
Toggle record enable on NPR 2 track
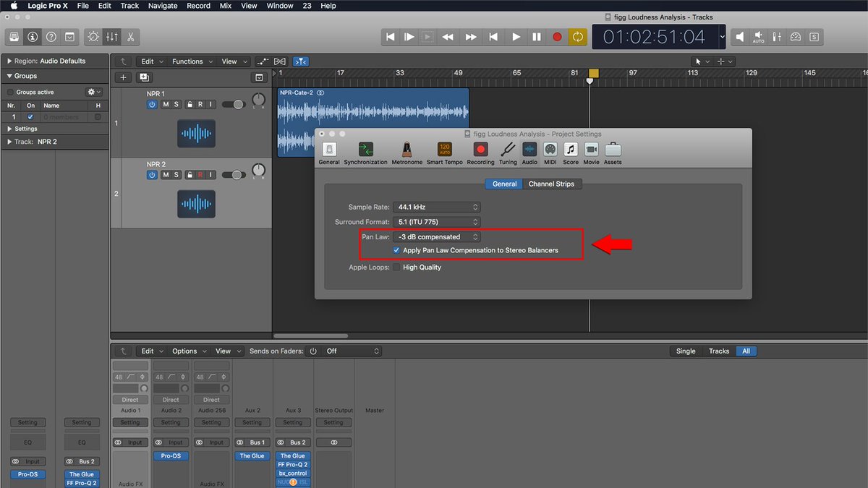200,175
